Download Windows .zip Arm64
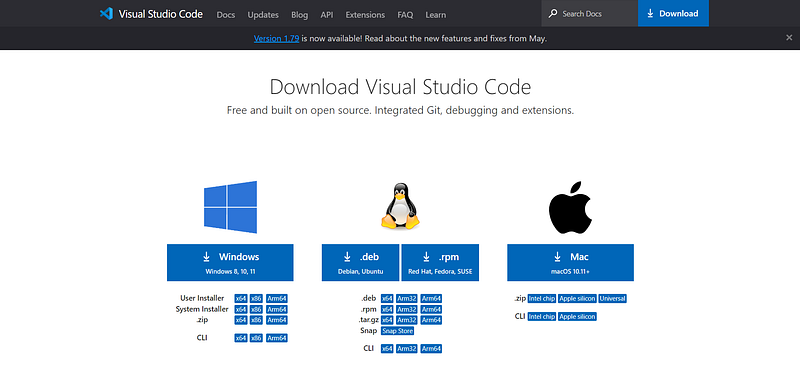Image resolution: width=800 pixels, height=390 pixels. coord(277,320)
